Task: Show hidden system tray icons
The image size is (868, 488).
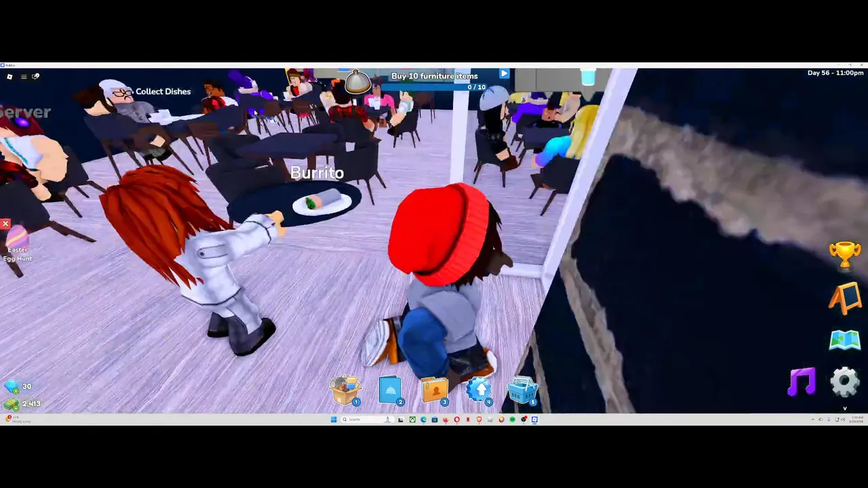Action: pyautogui.click(x=812, y=420)
